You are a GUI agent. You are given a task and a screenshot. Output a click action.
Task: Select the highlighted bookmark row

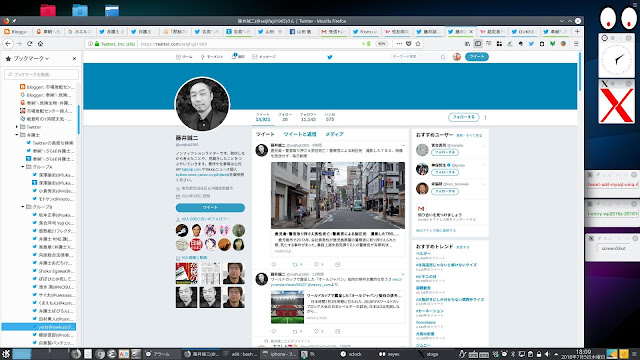pos(39,327)
